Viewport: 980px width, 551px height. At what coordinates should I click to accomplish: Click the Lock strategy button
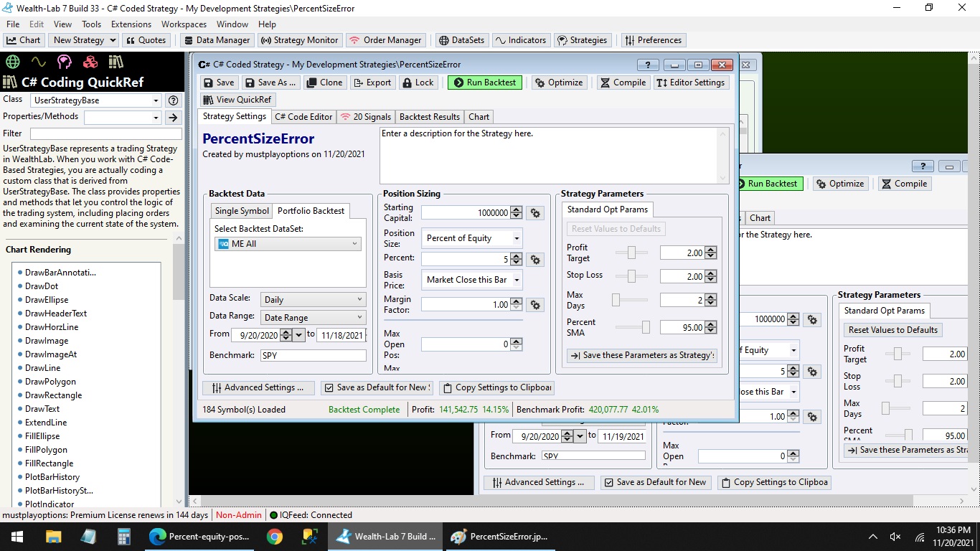[418, 83]
